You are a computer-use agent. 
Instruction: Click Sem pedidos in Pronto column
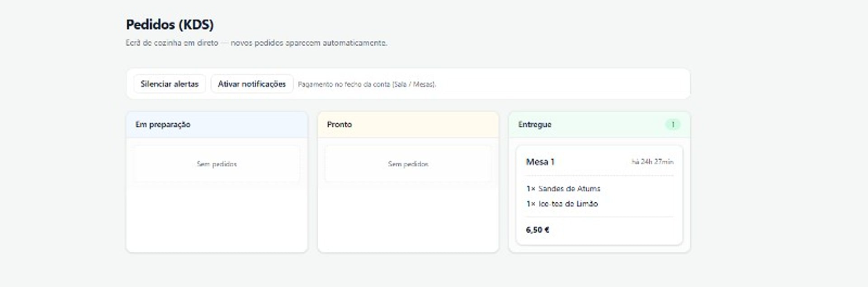pyautogui.click(x=408, y=164)
